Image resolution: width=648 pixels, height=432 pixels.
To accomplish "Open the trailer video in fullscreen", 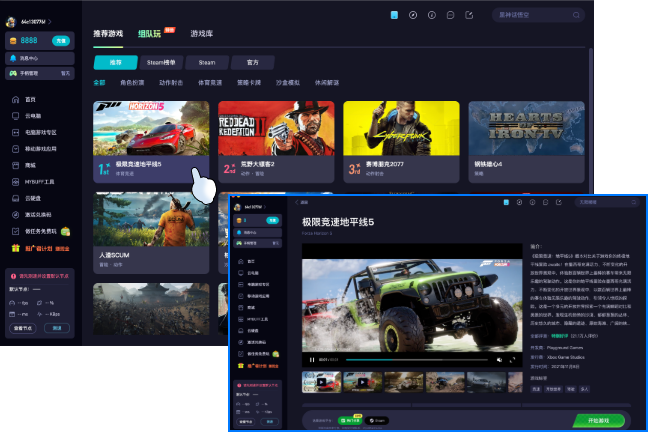I will [512, 360].
